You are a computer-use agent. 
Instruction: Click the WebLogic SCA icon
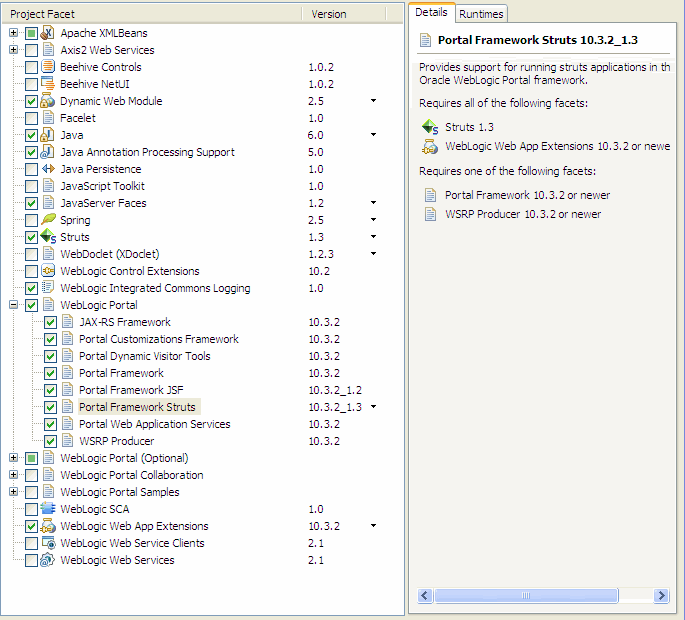tap(48, 509)
